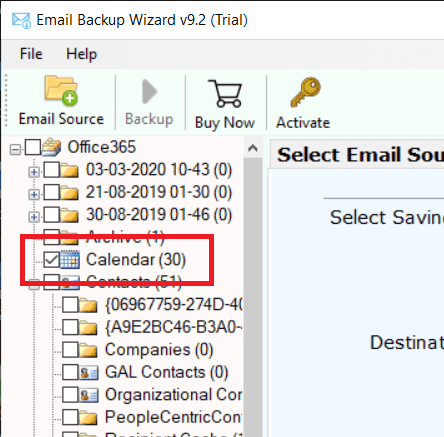This screenshot has width=444, height=437.
Task: Uncheck the Calendar (30) checkbox
Action: 52,260
